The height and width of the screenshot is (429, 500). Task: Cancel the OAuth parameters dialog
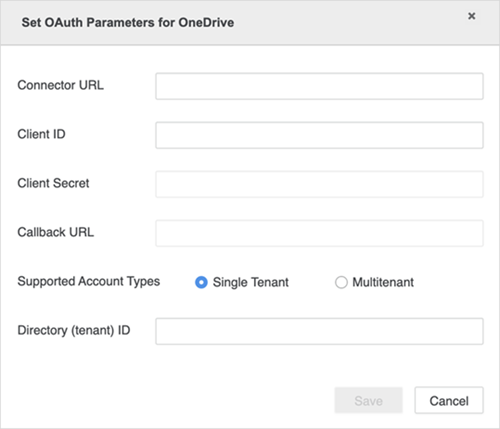click(x=449, y=400)
